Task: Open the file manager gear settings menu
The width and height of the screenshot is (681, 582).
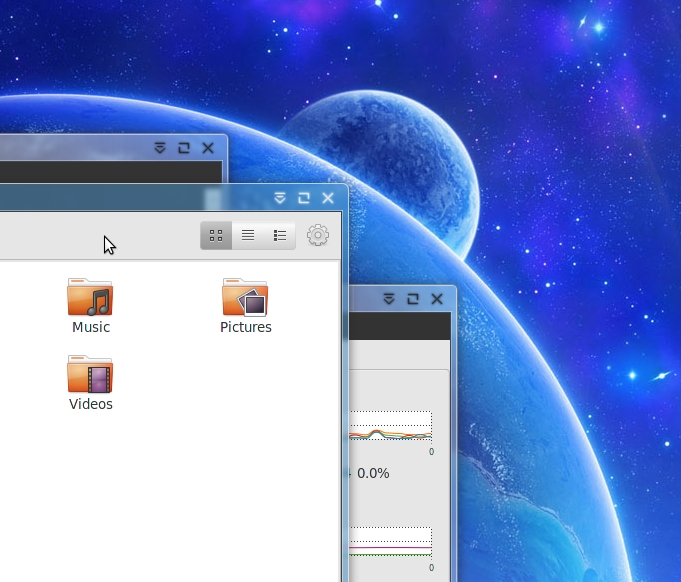Action: tap(318, 235)
